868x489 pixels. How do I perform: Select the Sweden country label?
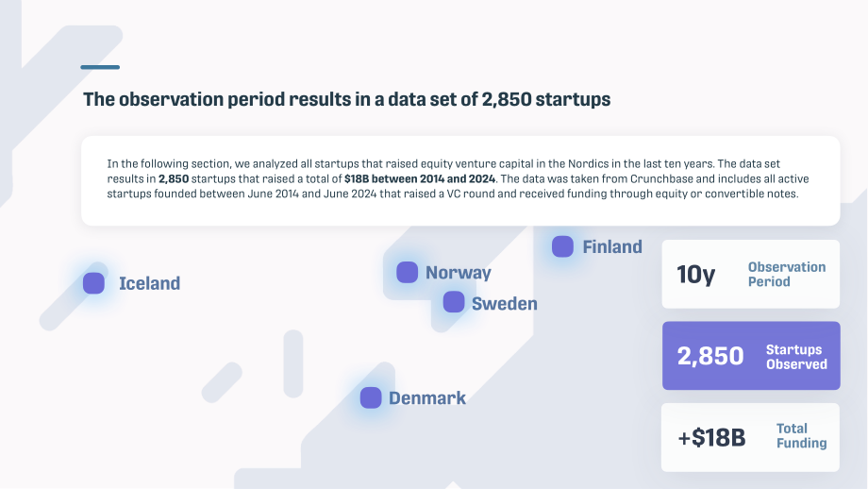point(505,303)
